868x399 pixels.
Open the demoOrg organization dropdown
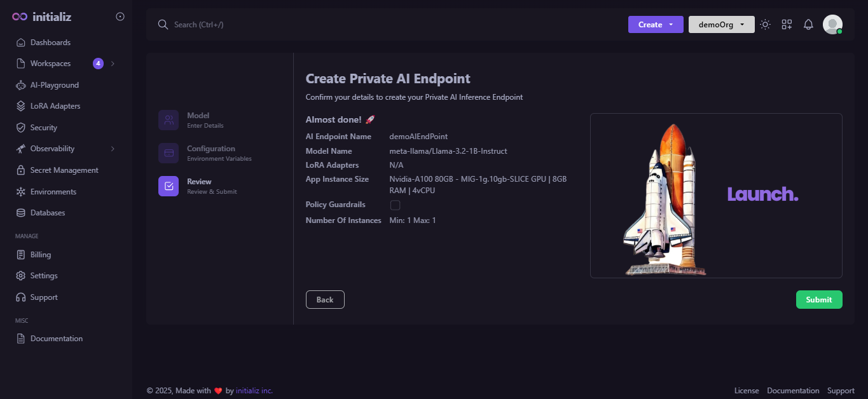(721, 25)
